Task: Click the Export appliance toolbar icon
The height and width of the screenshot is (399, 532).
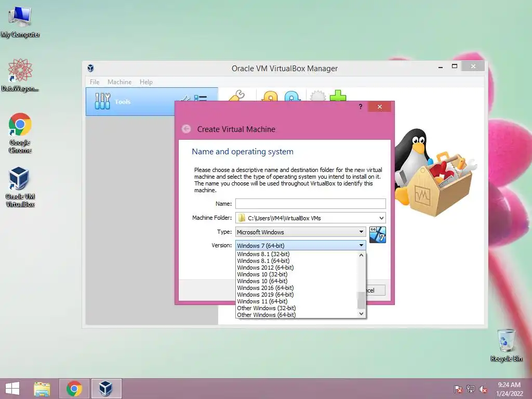Action: click(x=292, y=96)
